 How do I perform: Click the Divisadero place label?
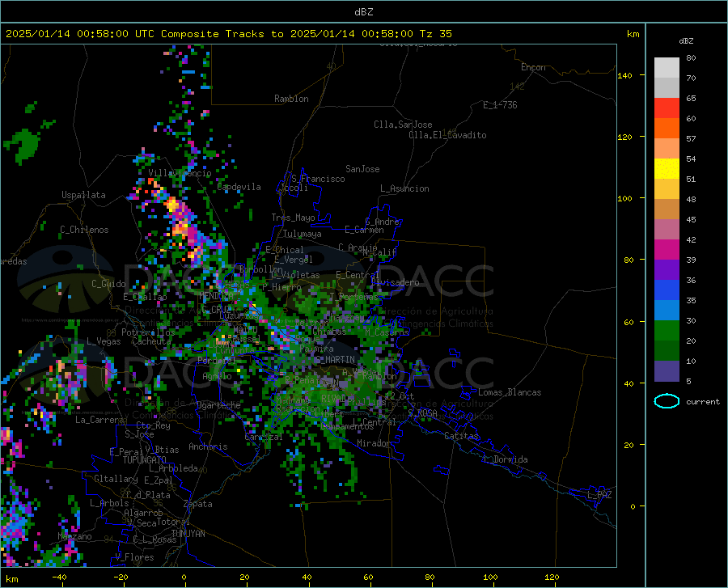(x=395, y=282)
